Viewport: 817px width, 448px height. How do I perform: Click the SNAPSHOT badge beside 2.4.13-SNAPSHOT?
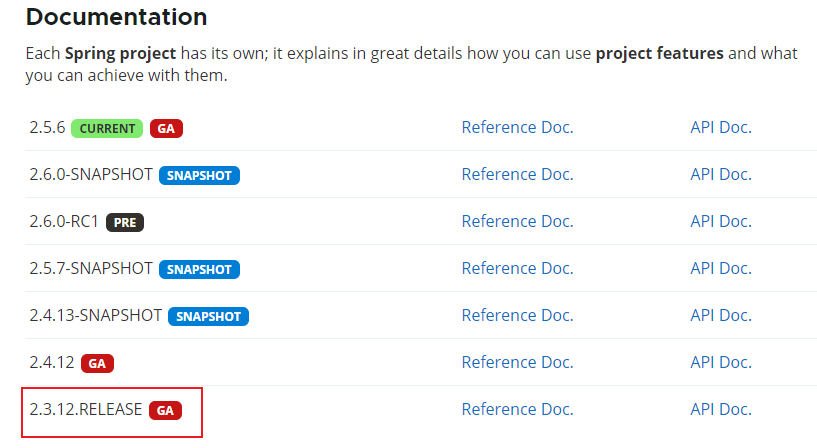208,316
